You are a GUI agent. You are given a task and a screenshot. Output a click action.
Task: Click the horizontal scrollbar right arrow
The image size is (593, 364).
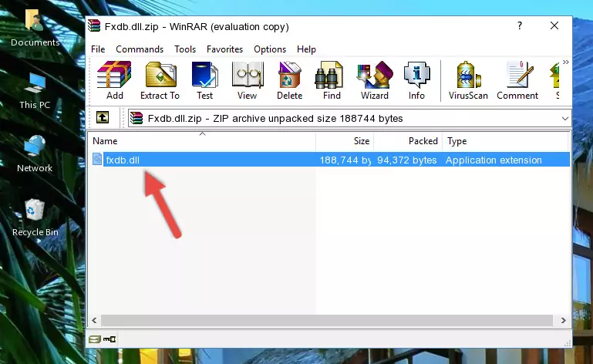pyautogui.click(x=563, y=321)
